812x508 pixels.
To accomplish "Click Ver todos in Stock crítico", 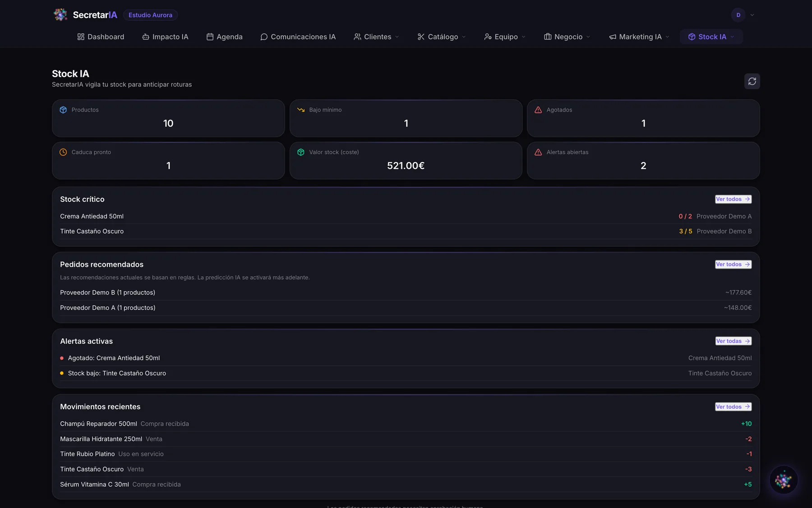I will click(x=734, y=199).
